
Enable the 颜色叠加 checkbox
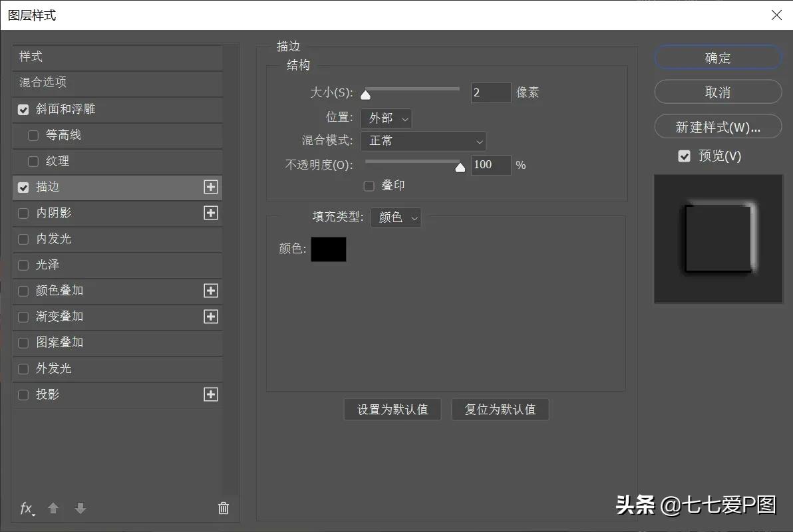click(23, 291)
